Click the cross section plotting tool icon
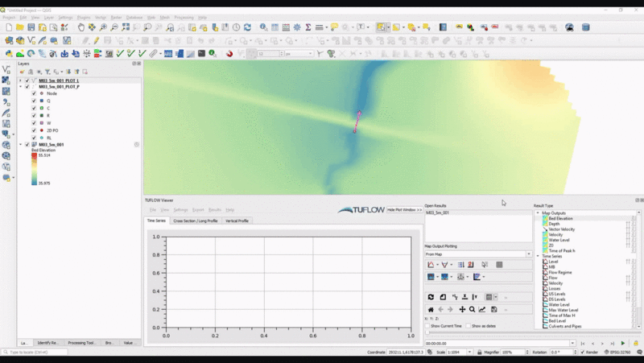The height and width of the screenshot is (363, 644). [444, 265]
